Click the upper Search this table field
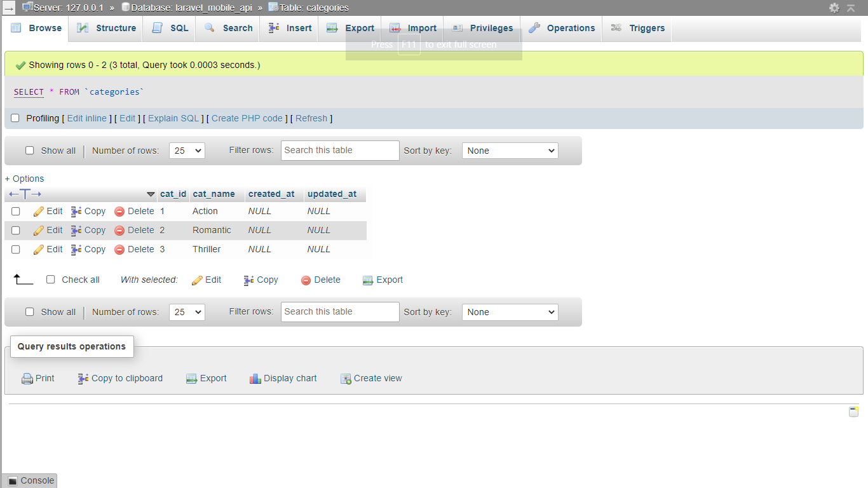868x488 pixels. click(x=340, y=151)
